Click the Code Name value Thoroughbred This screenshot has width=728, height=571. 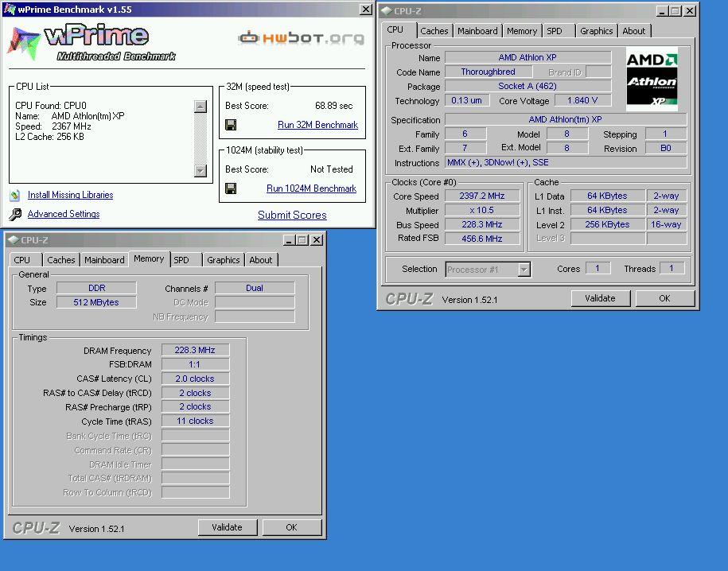point(489,72)
